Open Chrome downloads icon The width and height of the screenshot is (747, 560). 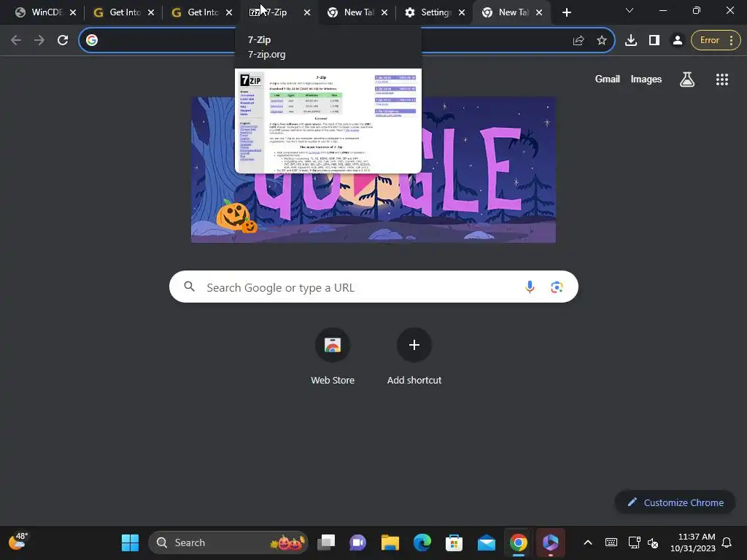coord(631,40)
